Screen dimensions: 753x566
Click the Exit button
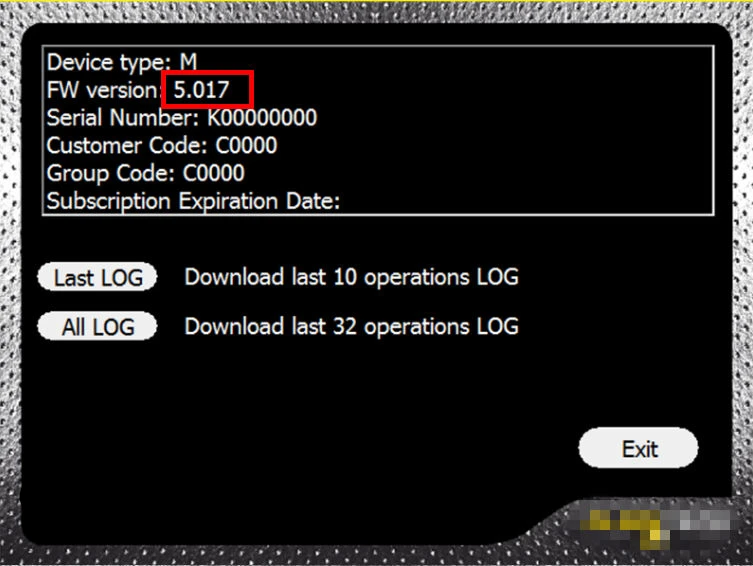click(638, 448)
